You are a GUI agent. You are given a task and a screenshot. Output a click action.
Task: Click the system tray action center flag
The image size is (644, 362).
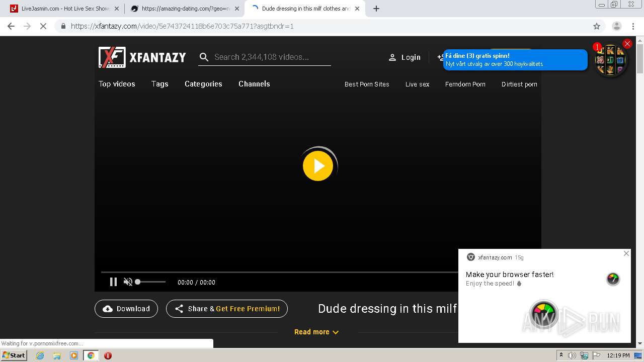596,355
